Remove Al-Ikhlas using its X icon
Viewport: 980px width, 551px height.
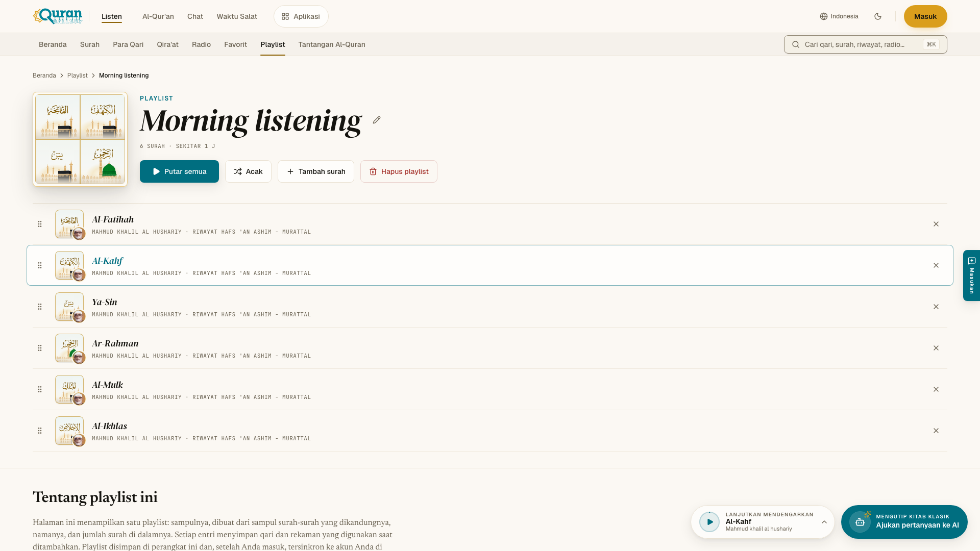point(936,431)
